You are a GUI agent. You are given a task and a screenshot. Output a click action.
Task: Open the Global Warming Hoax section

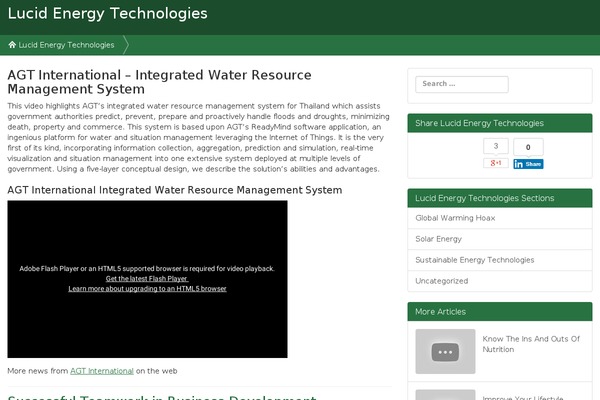(x=455, y=218)
